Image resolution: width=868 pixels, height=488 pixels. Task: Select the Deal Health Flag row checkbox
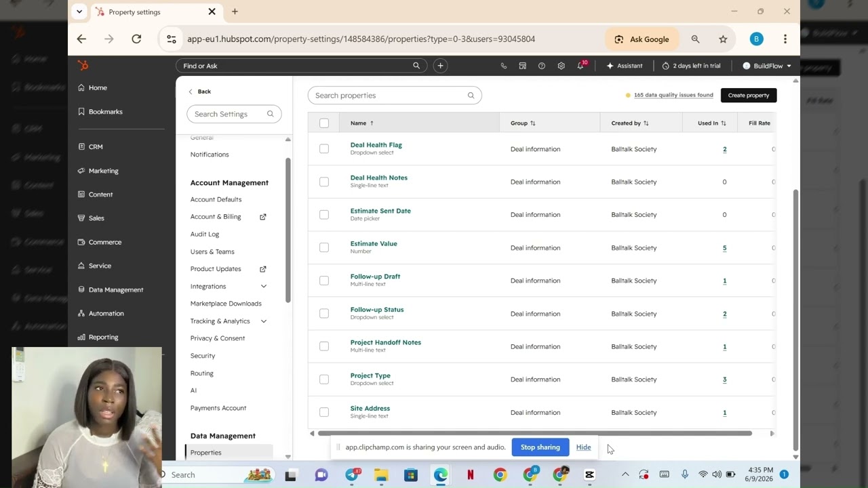[x=324, y=148]
